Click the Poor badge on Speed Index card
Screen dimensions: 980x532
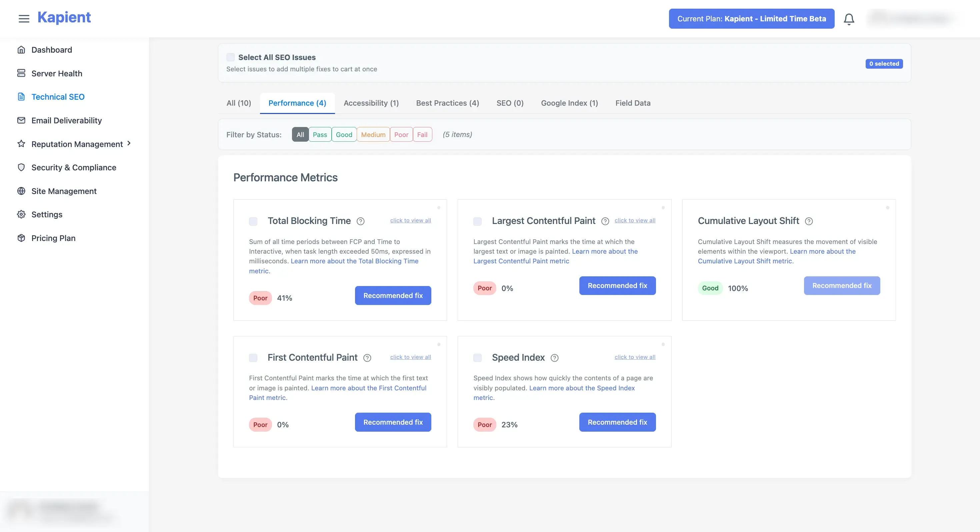(x=484, y=425)
